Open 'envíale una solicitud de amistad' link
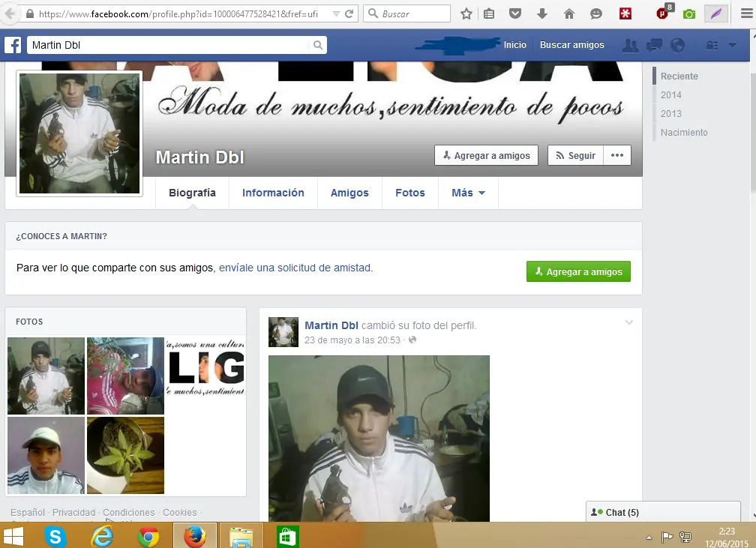Viewport: 756px width, 548px height. 296,268
